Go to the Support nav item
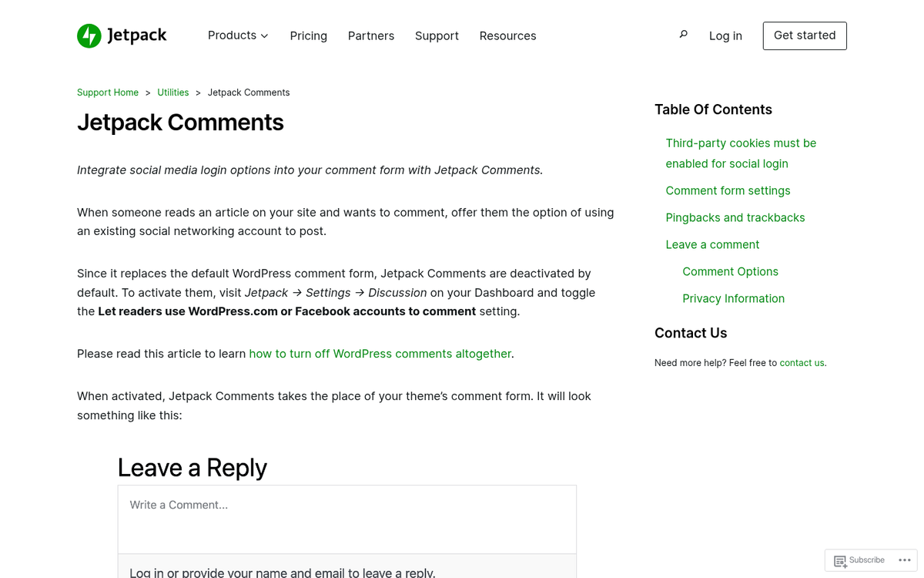The image size is (924, 578). coord(437,35)
